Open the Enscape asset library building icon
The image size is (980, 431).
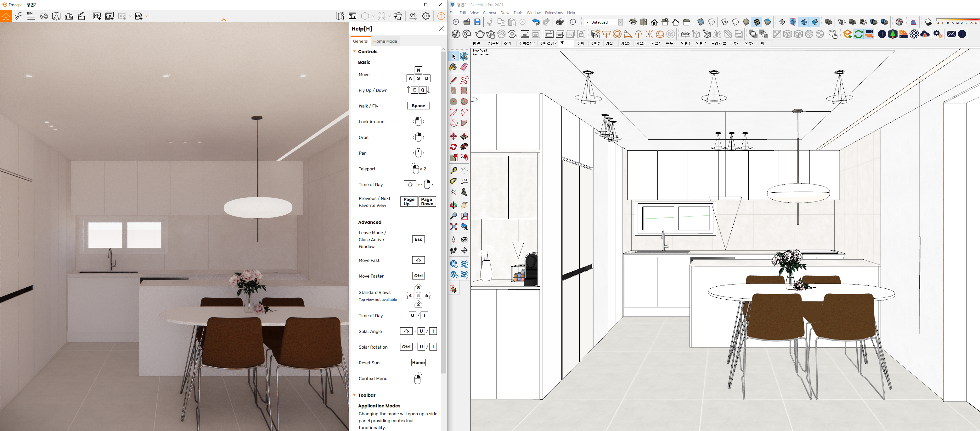(69, 16)
